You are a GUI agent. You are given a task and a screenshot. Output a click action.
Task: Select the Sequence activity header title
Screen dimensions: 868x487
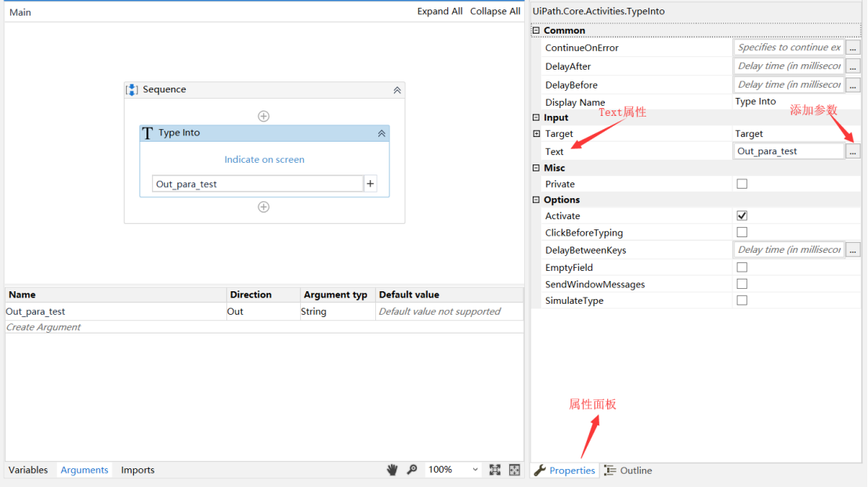pyautogui.click(x=165, y=90)
